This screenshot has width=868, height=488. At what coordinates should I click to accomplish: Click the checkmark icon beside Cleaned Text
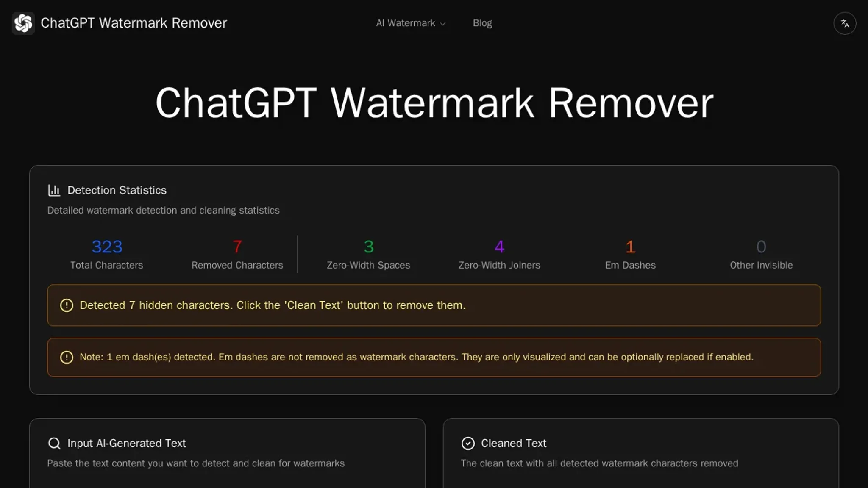(x=468, y=443)
